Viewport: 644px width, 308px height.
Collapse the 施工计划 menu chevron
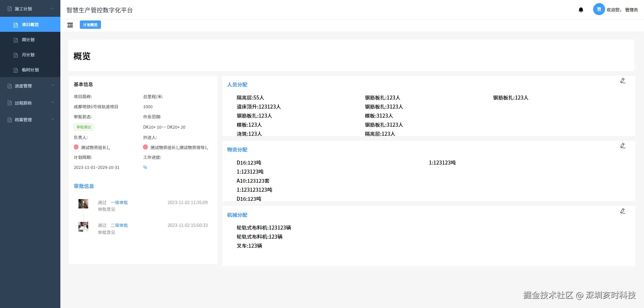(x=53, y=9)
